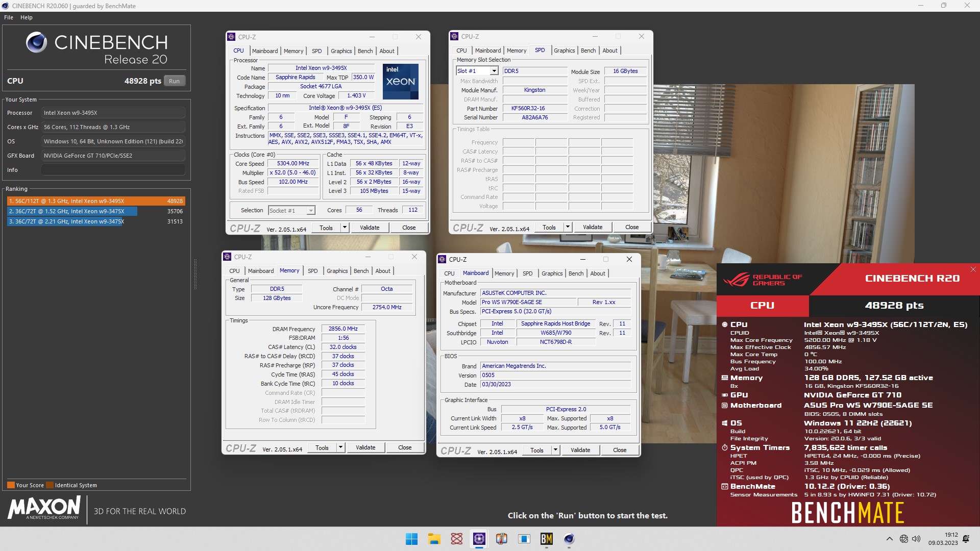Open the blue window app taskbar icon
The height and width of the screenshot is (551, 980).
[x=524, y=539]
